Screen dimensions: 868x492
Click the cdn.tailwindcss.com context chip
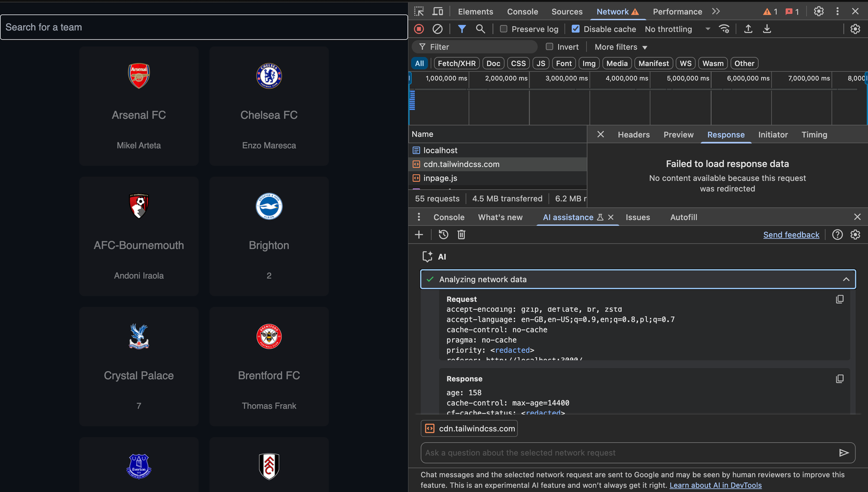469,429
